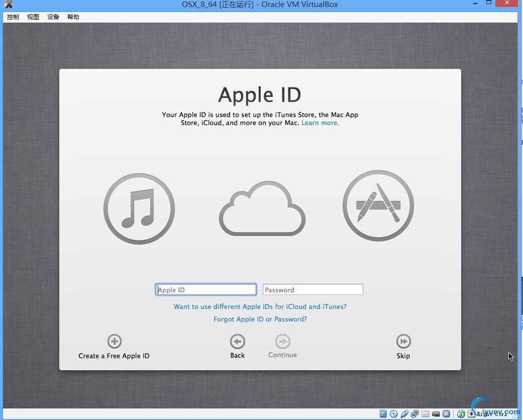
Task: Click the Learn more link
Action: pyautogui.click(x=320, y=123)
